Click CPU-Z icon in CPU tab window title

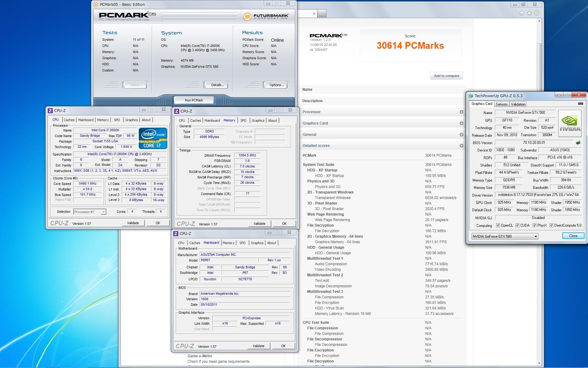pos(50,110)
